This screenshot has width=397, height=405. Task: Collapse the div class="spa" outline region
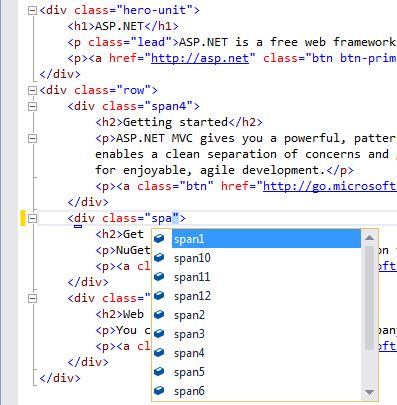32,218
